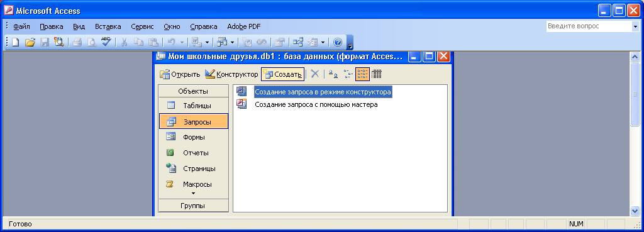644x232 pixels.
Task: Click the Print toolbar icon
Action: (x=77, y=42)
